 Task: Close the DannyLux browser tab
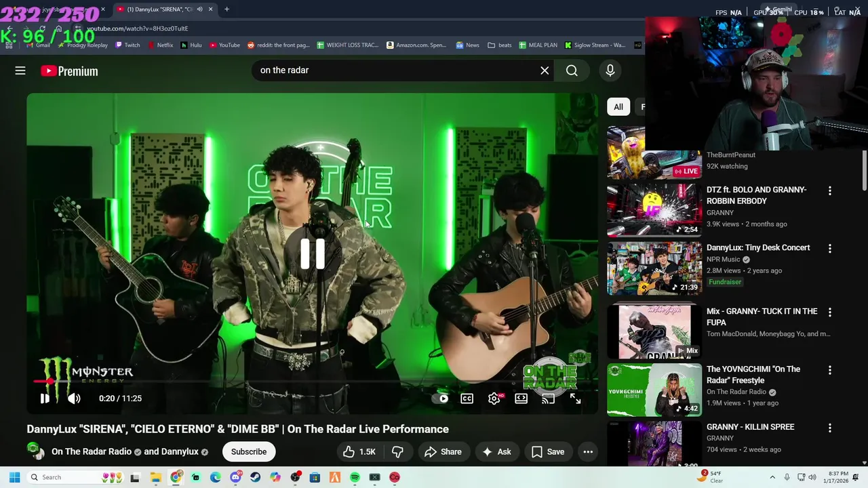tap(210, 9)
